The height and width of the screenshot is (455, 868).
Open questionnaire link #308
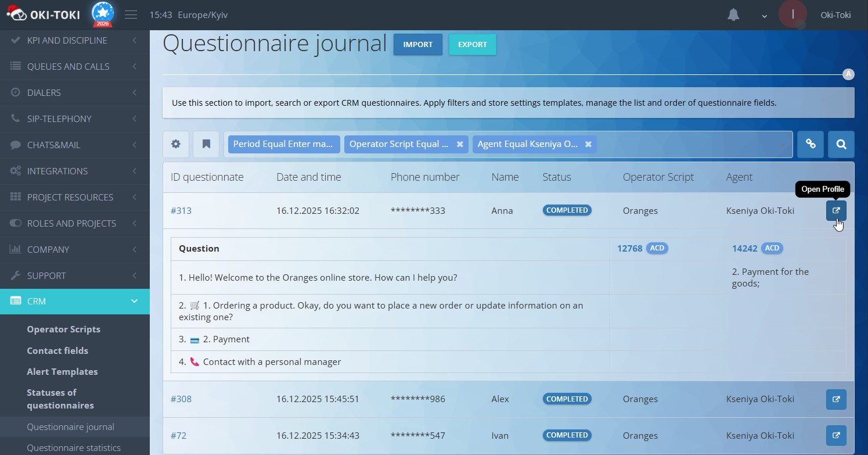(x=181, y=399)
